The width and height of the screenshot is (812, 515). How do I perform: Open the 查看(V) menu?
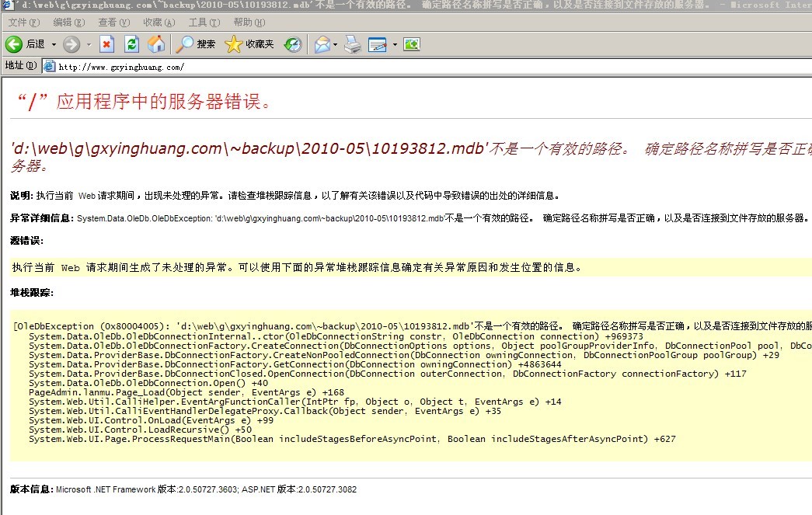click(x=113, y=23)
